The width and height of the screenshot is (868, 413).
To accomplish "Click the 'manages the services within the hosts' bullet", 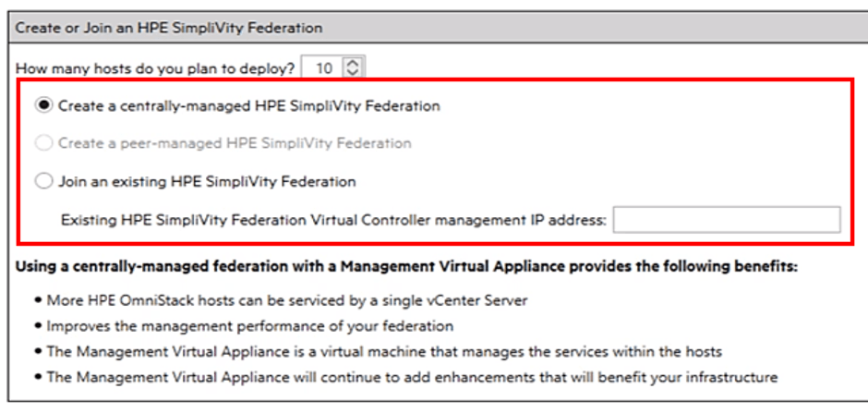I will coord(384,351).
